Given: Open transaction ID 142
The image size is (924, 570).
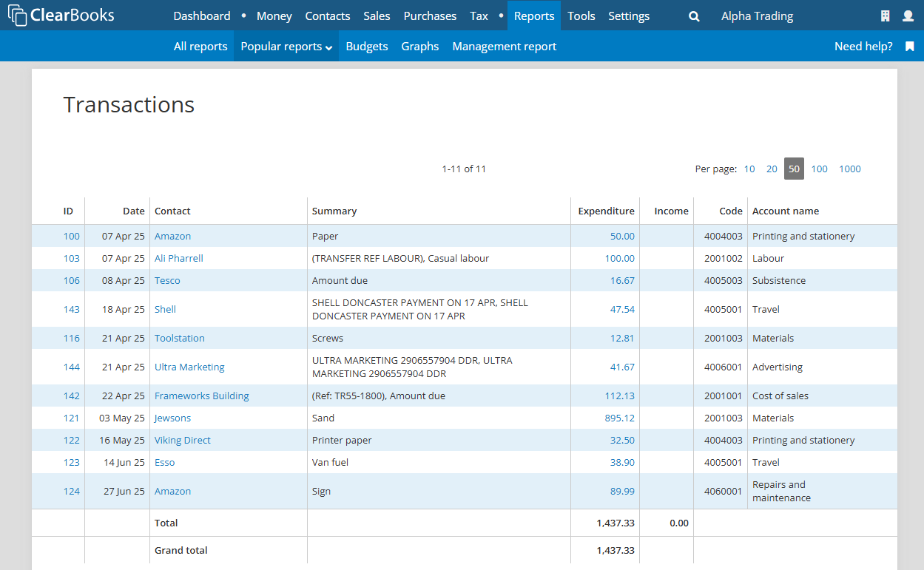Looking at the screenshot, I should 71,396.
